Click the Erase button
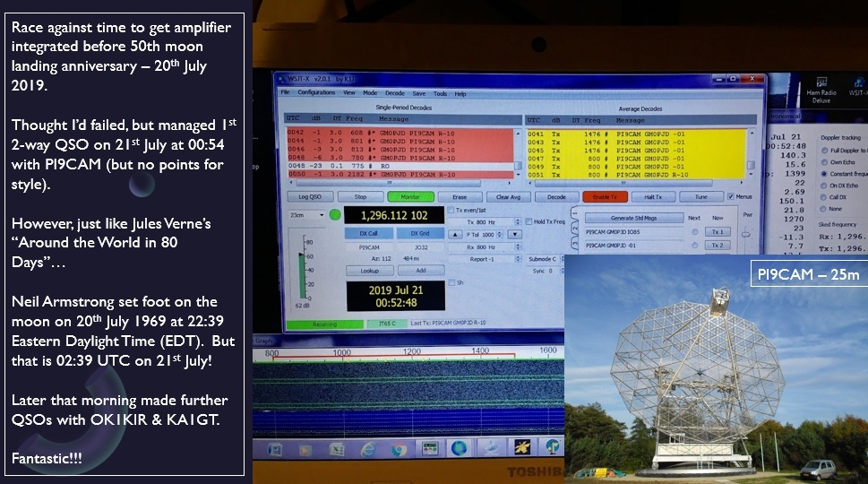This screenshot has height=484, width=868. click(460, 196)
